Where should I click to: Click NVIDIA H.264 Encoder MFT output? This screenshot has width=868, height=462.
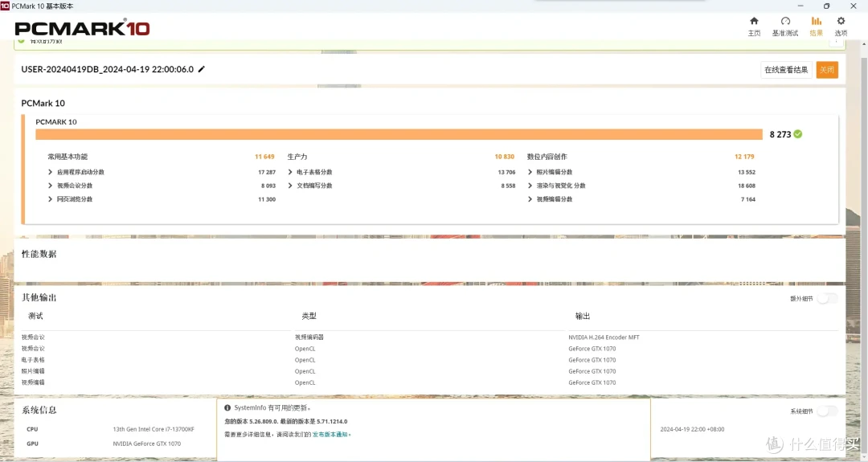pyautogui.click(x=604, y=337)
